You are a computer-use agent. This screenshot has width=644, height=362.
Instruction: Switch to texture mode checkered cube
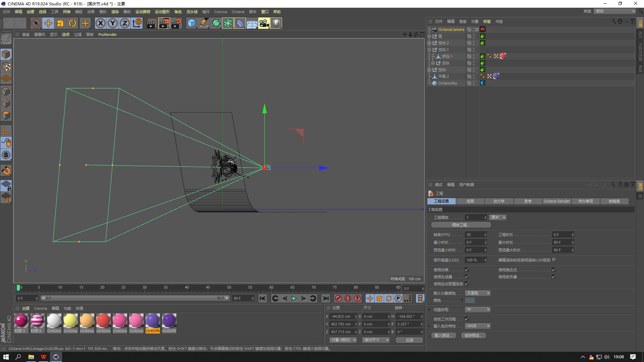click(x=6, y=66)
